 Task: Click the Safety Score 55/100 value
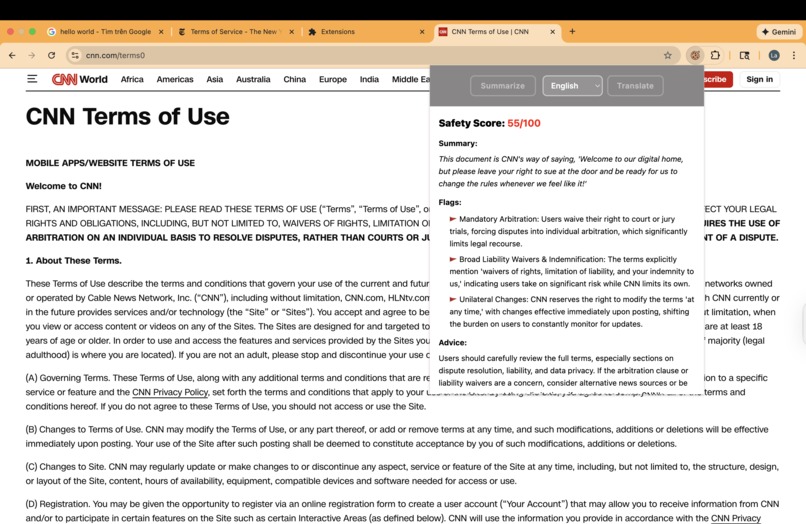pos(524,123)
